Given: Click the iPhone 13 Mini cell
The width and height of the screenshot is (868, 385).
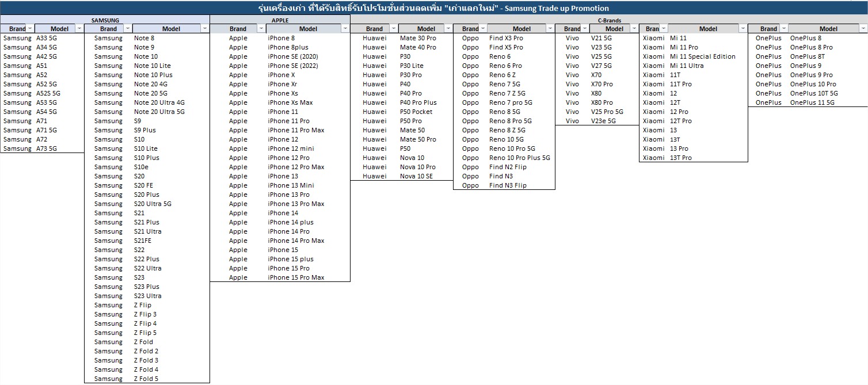Looking at the screenshot, I should [x=308, y=185].
